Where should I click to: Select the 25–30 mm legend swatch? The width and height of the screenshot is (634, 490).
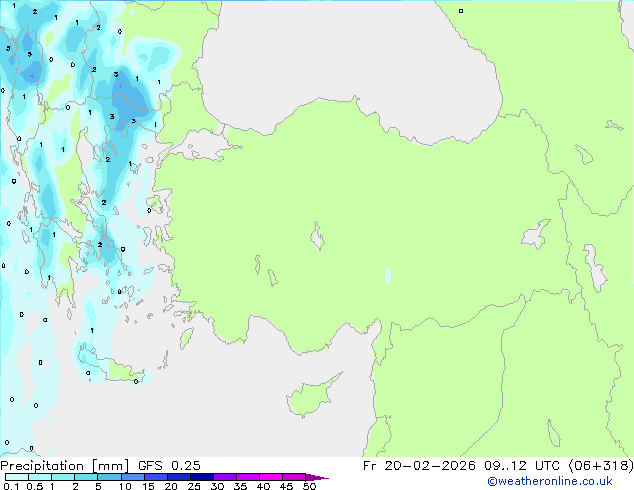pyautogui.click(x=202, y=477)
